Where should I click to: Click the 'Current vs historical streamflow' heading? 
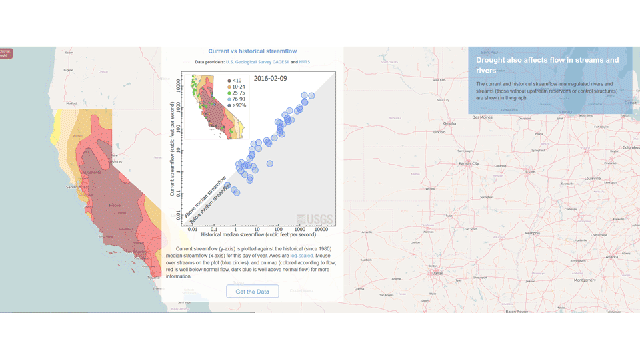(x=253, y=51)
